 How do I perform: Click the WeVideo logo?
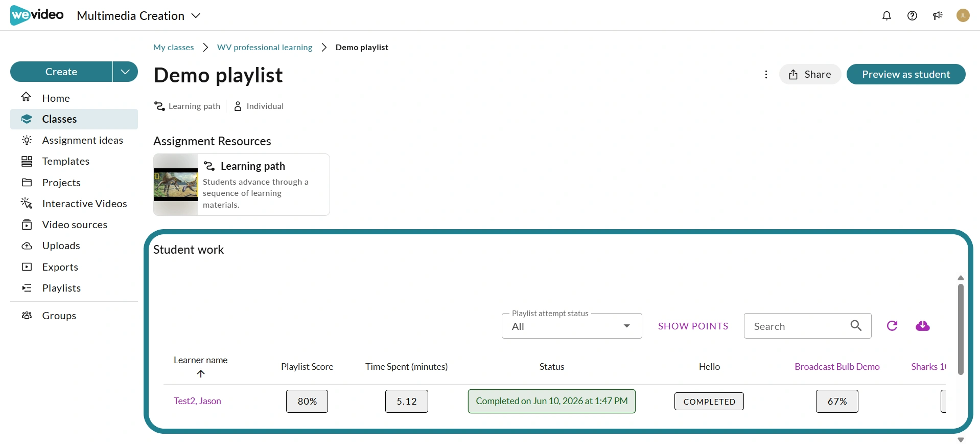click(x=37, y=15)
